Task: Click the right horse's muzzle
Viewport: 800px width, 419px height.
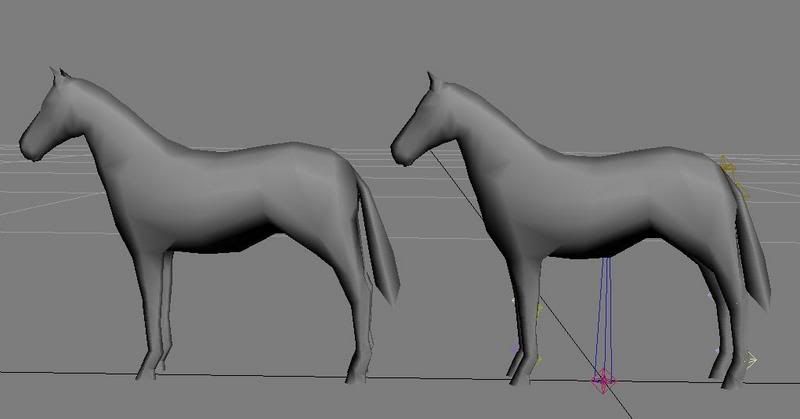Action: click(x=400, y=155)
